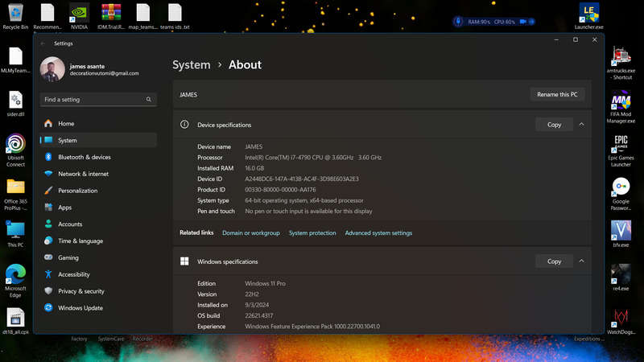Viewport: 644px width, 362px height.
Task: Select System in Settings sidebar
Action: (98, 140)
